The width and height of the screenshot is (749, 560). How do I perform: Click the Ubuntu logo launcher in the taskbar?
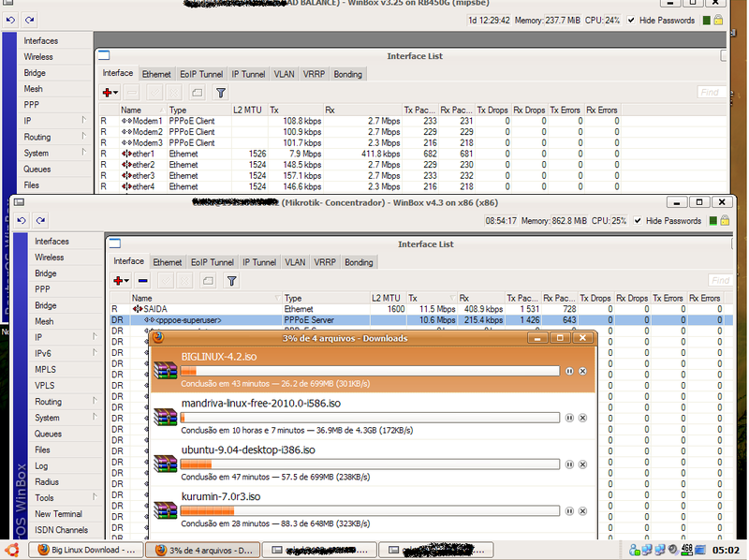tap(12, 550)
